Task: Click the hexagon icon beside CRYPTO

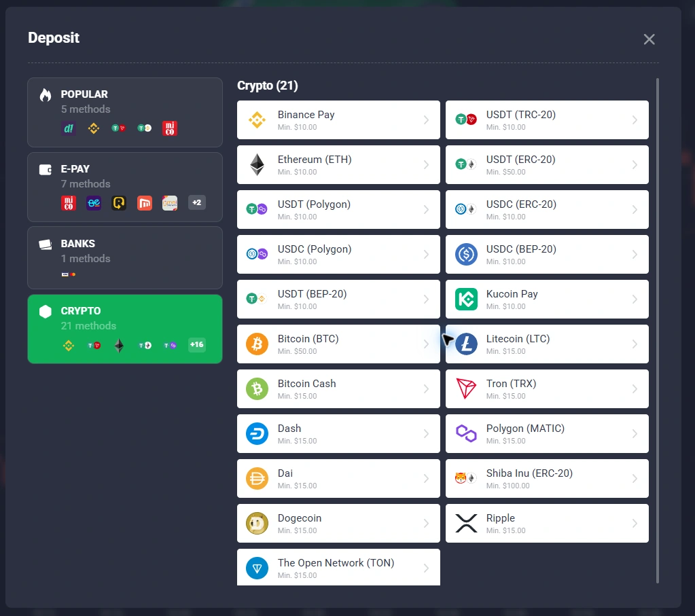Action: click(46, 312)
